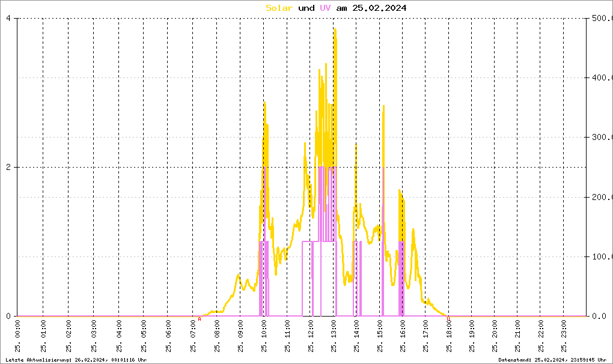Click the red sunset marker 'U'
The height and width of the screenshot is (364, 613).
(x=448, y=319)
